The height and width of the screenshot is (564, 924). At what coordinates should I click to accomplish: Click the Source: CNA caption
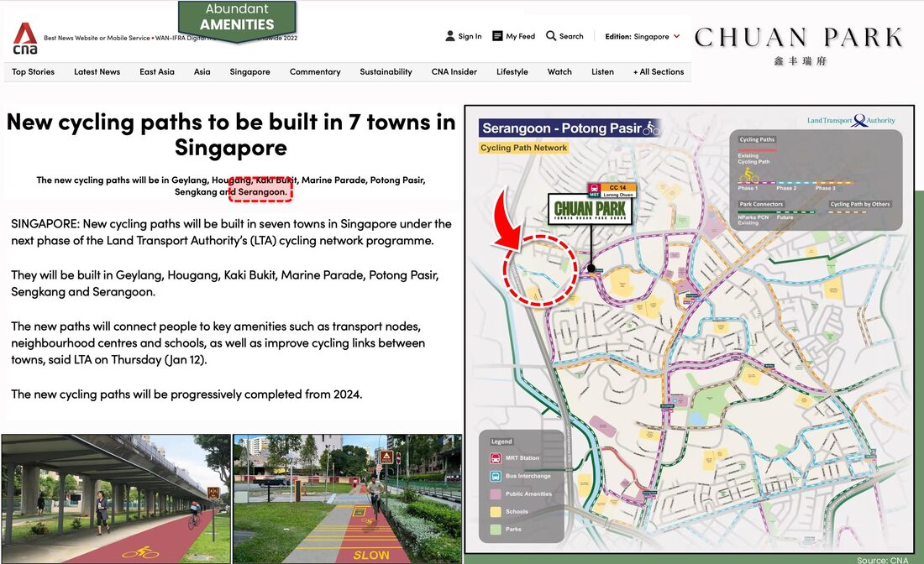tap(882, 560)
